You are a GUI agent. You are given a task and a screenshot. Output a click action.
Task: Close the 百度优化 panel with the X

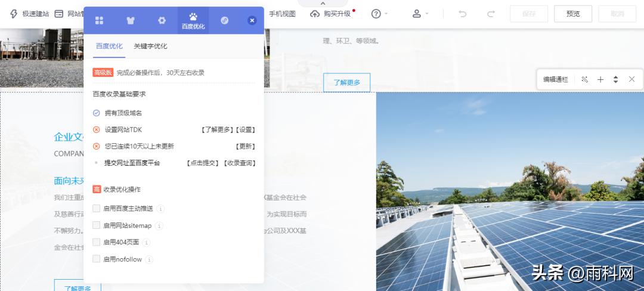(252, 20)
